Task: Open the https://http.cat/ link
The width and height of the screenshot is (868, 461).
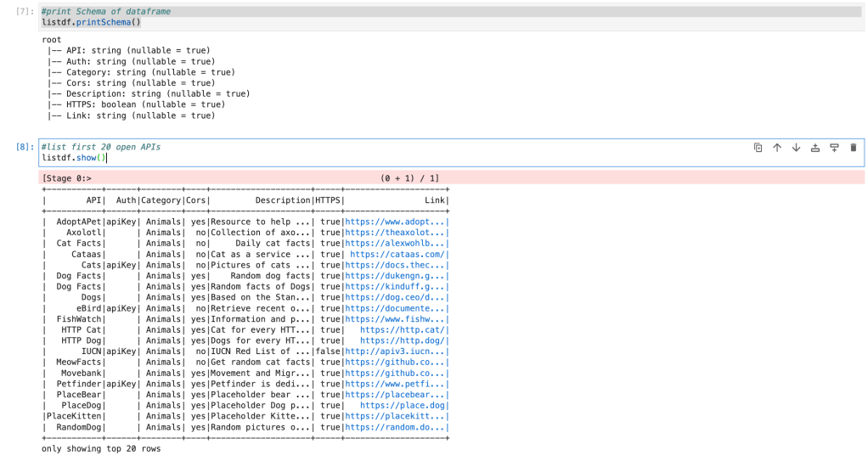Action: [x=402, y=329]
